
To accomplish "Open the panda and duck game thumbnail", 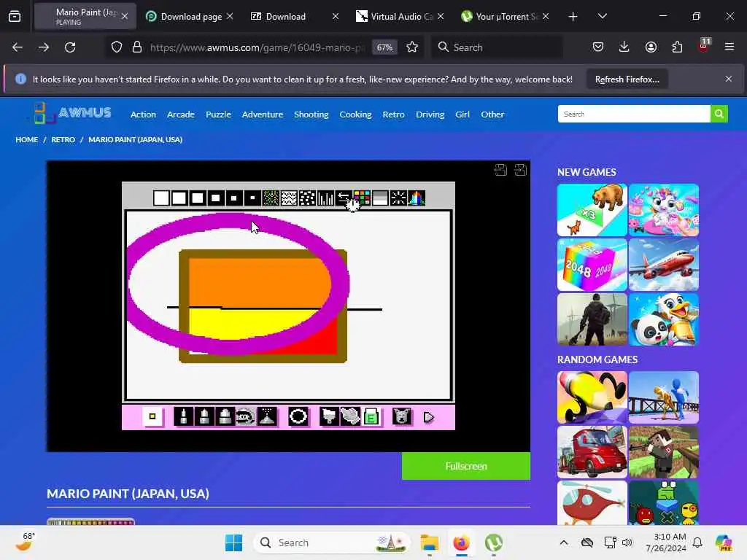I will coord(664,319).
